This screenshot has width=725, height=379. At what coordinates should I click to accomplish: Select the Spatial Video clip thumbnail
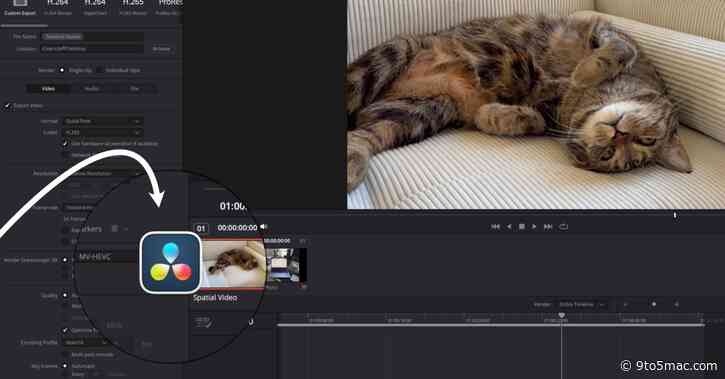[x=233, y=264]
